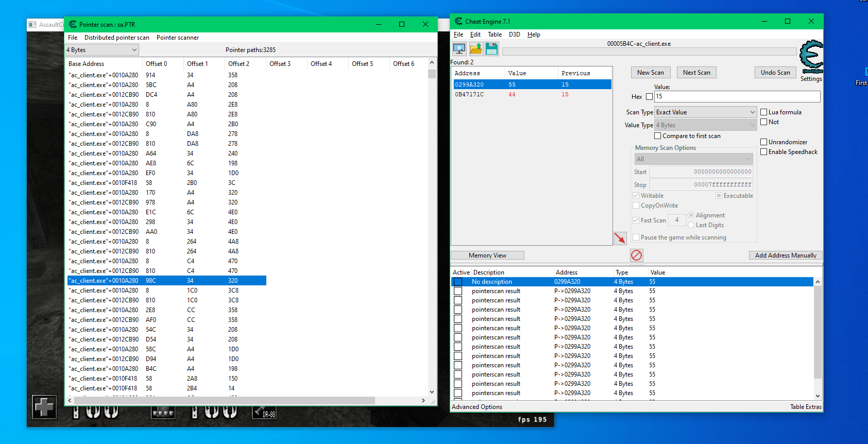Click the pointer scan horizontal scrollbar
The width and height of the screenshot is (868, 444).
(224, 400)
